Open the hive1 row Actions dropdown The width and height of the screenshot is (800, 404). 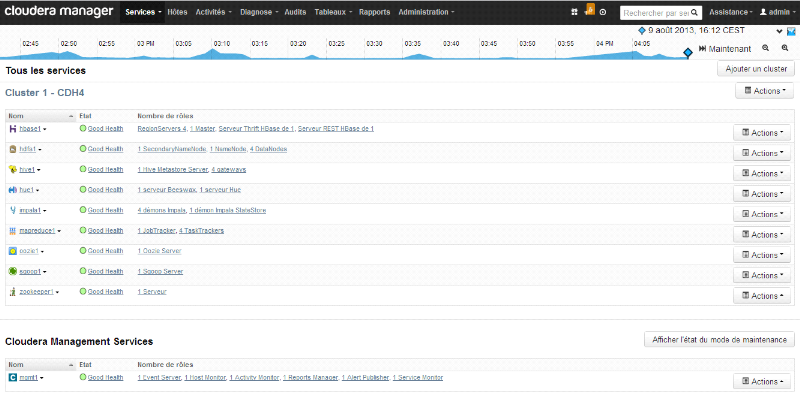tap(762, 173)
